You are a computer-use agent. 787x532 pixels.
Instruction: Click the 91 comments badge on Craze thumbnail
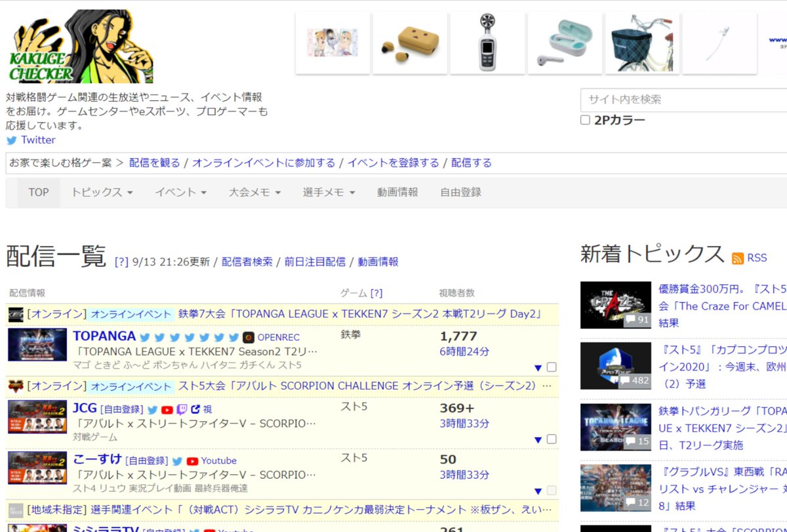[636, 320]
